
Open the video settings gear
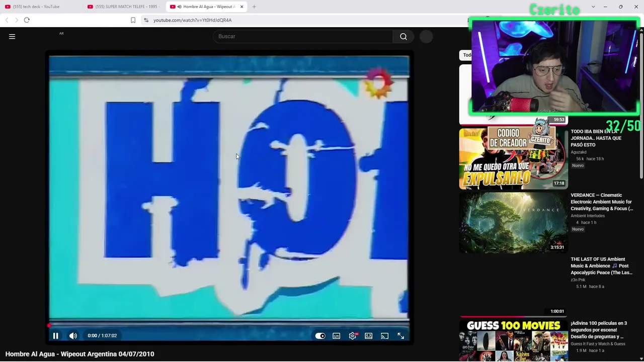click(353, 336)
